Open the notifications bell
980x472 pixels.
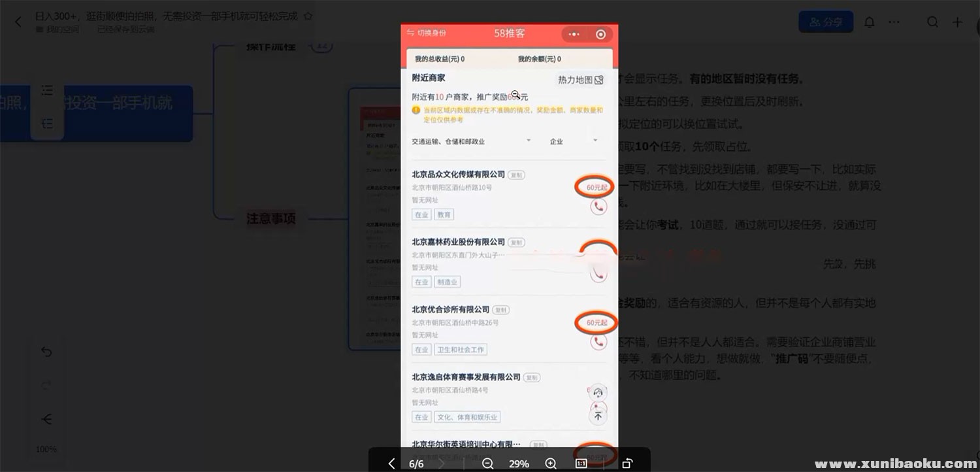pyautogui.click(x=870, y=22)
